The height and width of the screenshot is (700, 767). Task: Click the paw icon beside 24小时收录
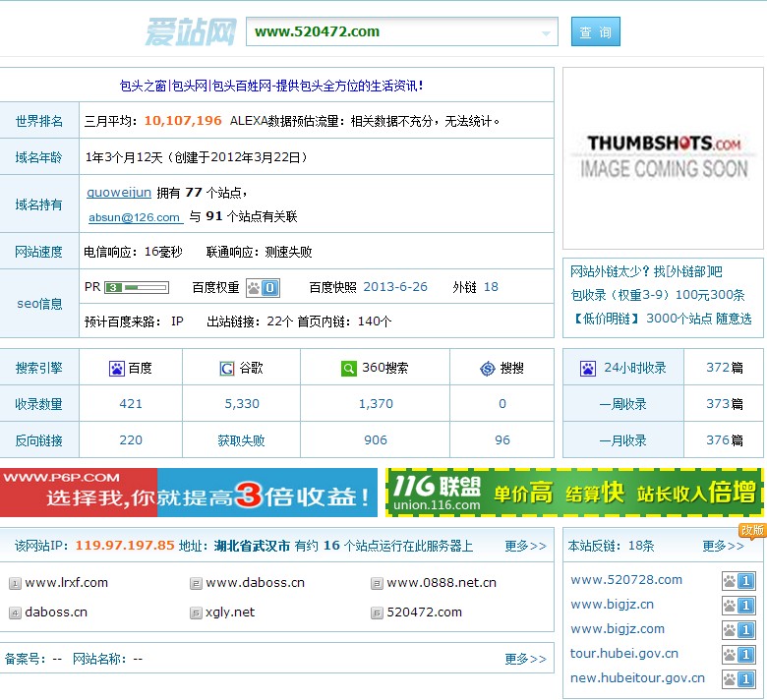pos(588,369)
